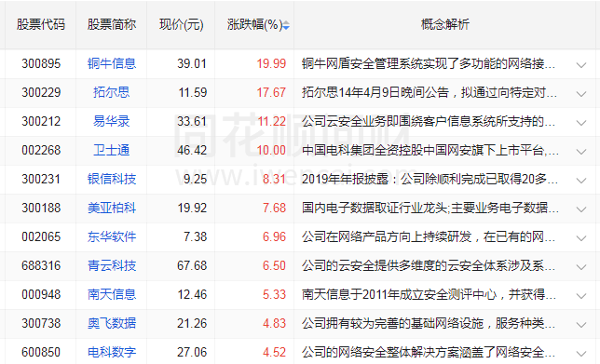
Task: Click change percentage 17.67
Action: [271, 92]
